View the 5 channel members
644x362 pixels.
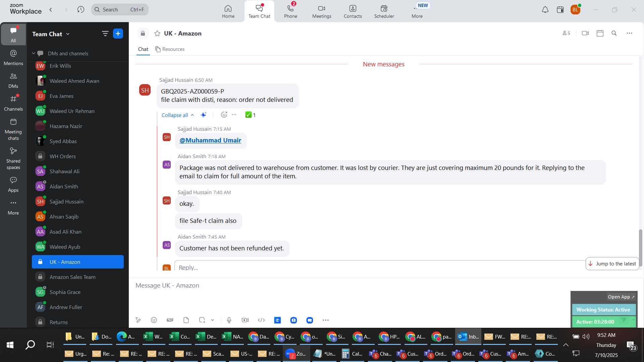566,33
